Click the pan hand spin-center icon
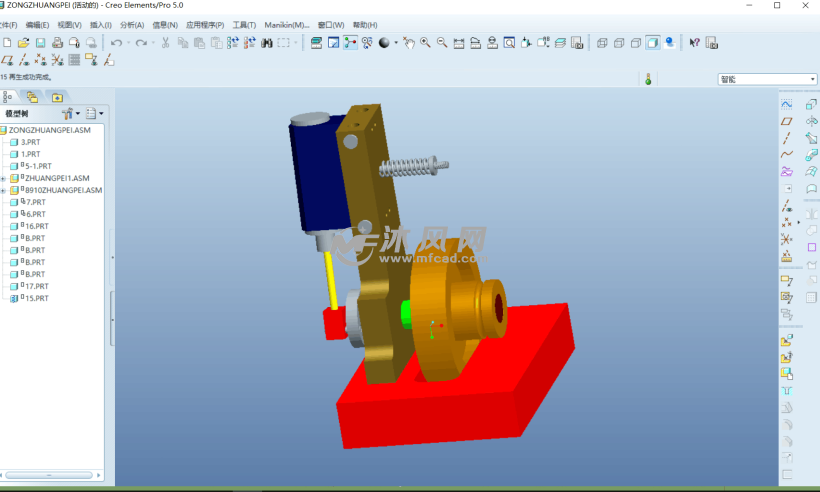820x492 pixels. coord(408,43)
